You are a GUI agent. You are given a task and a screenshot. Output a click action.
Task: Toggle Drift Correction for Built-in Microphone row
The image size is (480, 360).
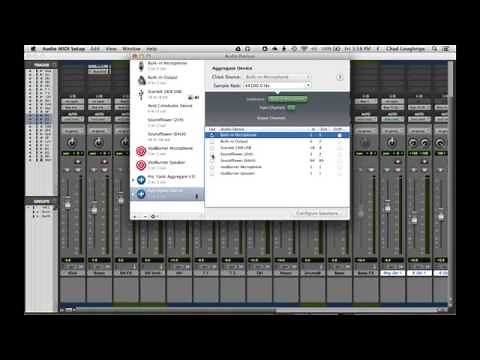point(339,135)
